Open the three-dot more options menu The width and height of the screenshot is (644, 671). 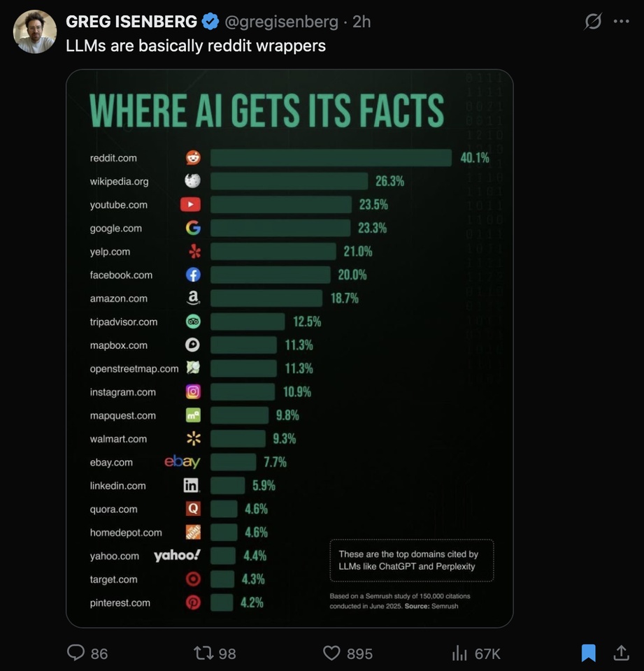621,21
